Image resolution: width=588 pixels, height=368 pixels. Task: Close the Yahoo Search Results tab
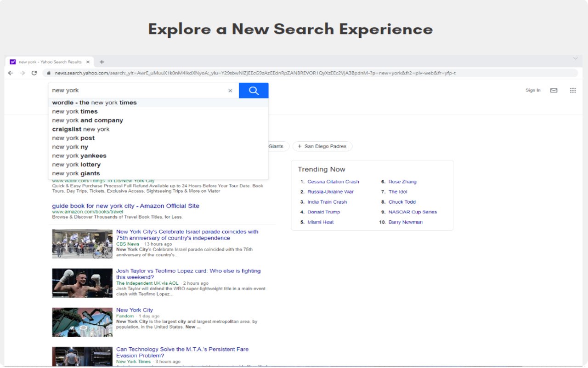click(x=87, y=62)
